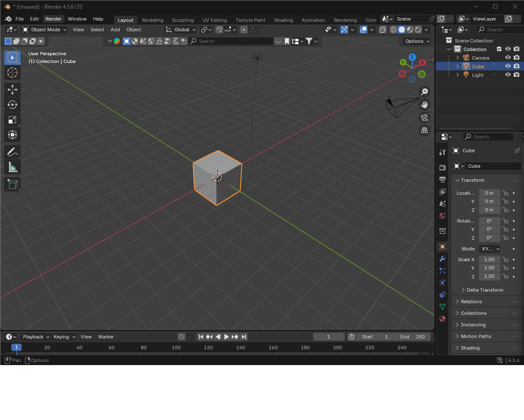Open the Object Mode dropdown
Viewport: 524px width, 420px height.
44,30
